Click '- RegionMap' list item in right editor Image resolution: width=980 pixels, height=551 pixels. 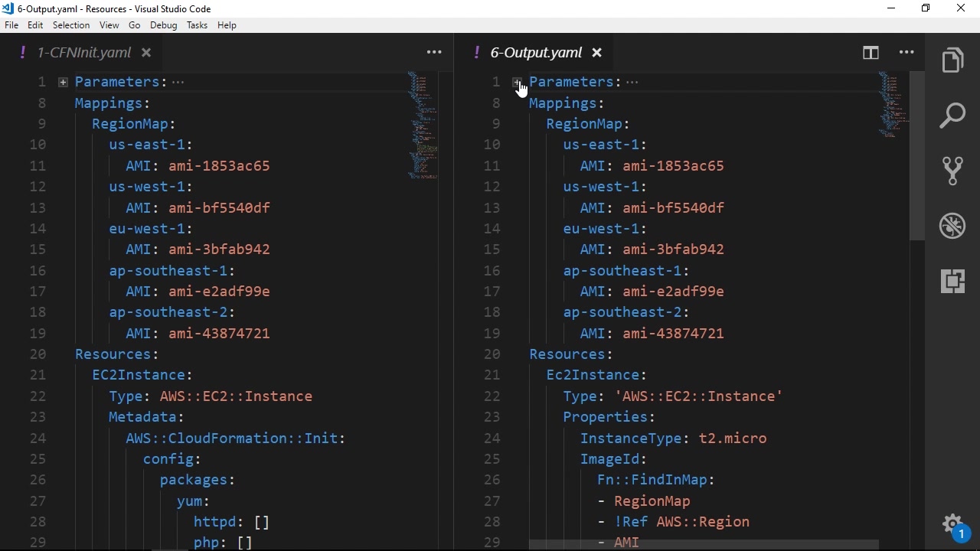pyautogui.click(x=644, y=501)
